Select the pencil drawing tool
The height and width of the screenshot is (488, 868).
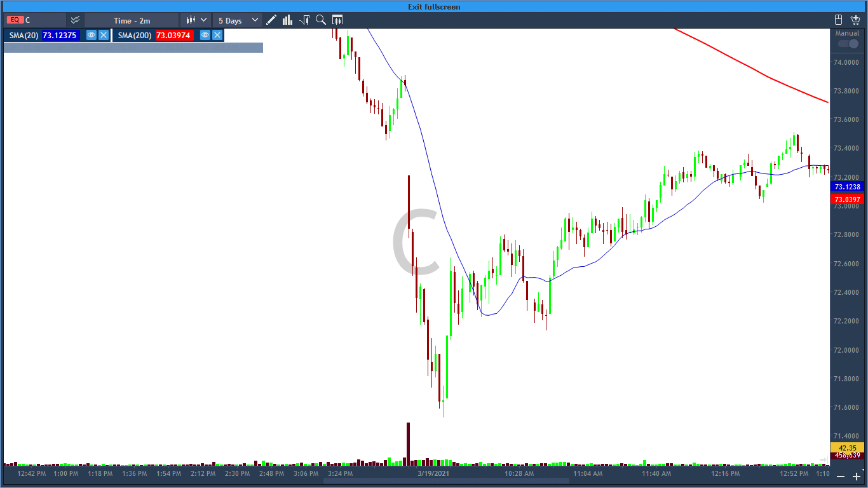[x=271, y=20]
